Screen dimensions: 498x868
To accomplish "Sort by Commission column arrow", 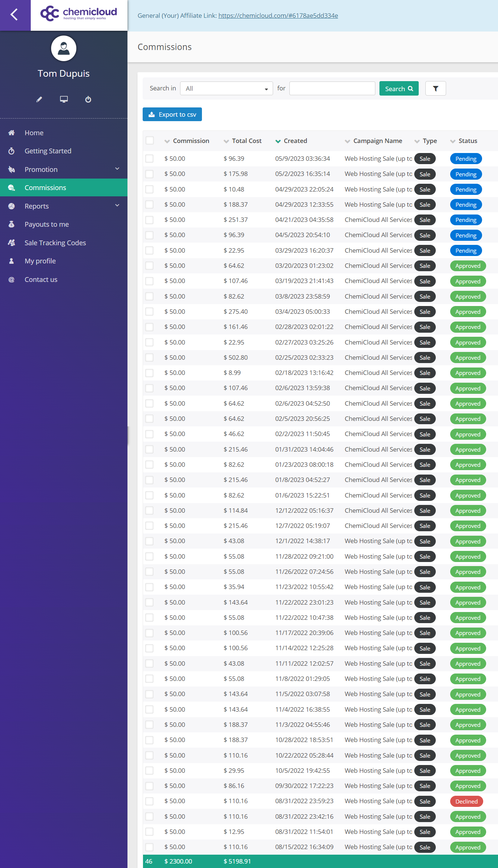I will tap(167, 141).
